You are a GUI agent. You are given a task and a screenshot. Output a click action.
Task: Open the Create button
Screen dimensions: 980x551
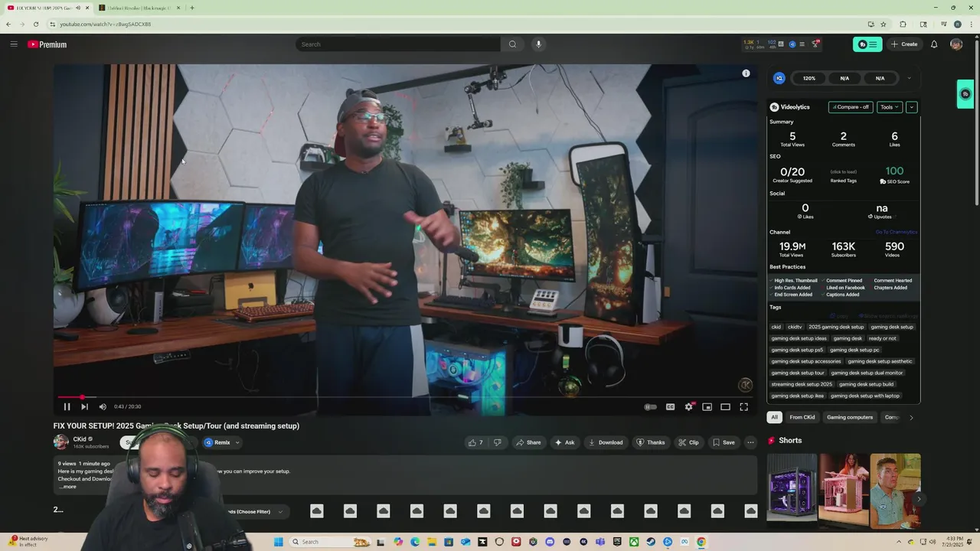point(904,44)
